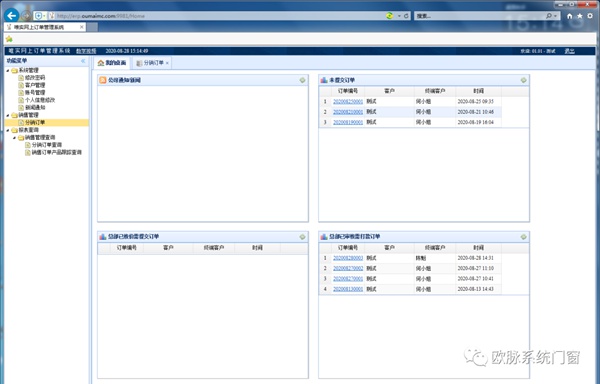Open order 202008280003 dated 2020-08-28
The height and width of the screenshot is (384, 600).
(x=348, y=258)
